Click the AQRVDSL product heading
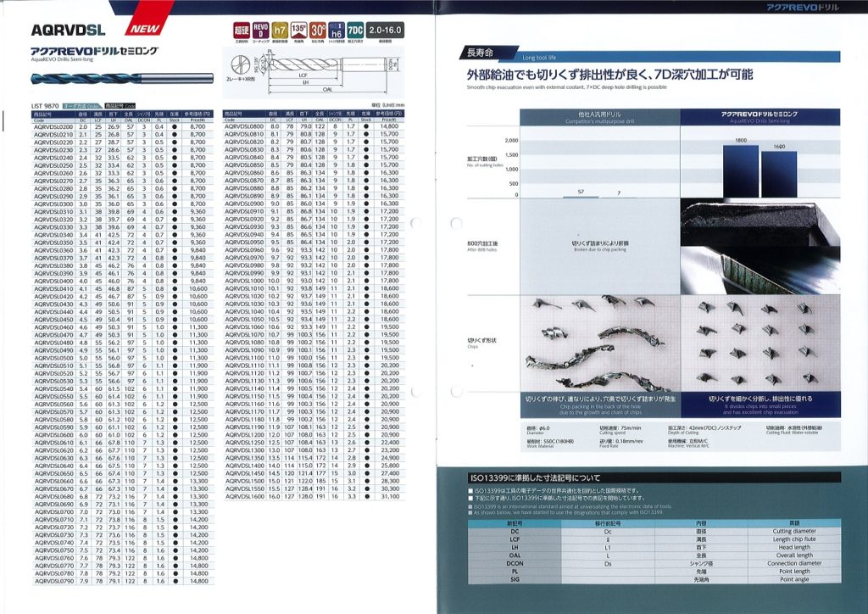The image size is (868, 614). tap(68, 30)
